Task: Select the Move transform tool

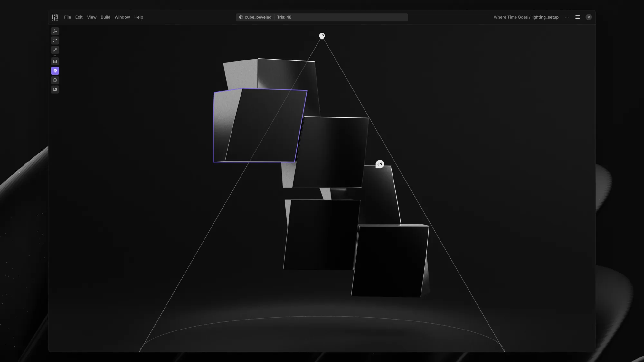Action: point(55,31)
